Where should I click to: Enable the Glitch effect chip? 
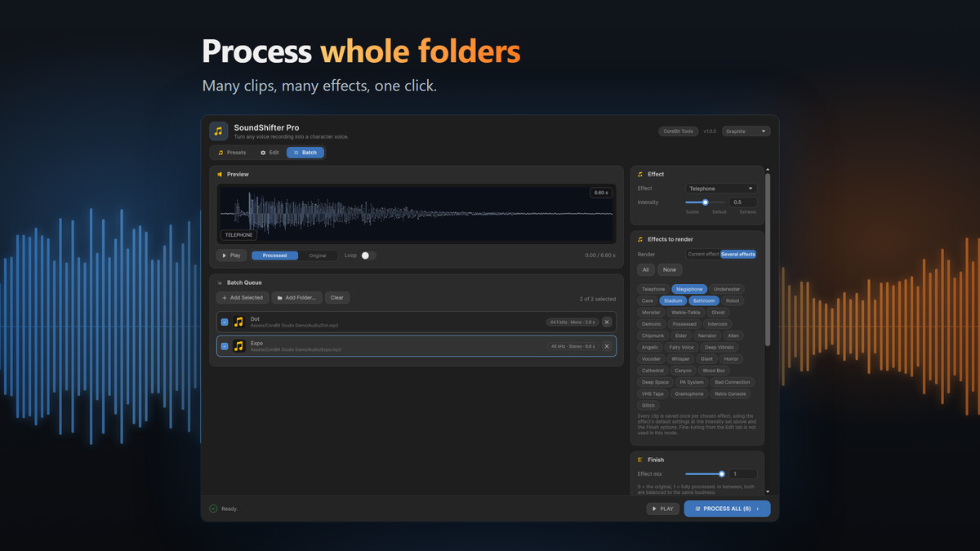[648, 405]
